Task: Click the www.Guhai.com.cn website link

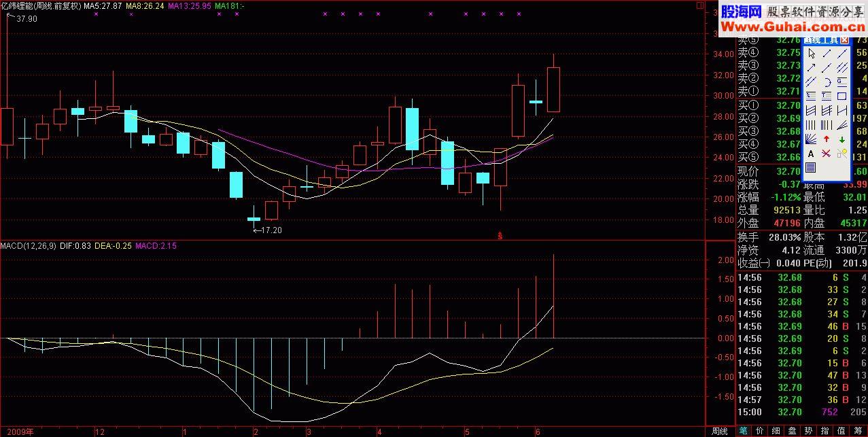Action: pos(788,26)
